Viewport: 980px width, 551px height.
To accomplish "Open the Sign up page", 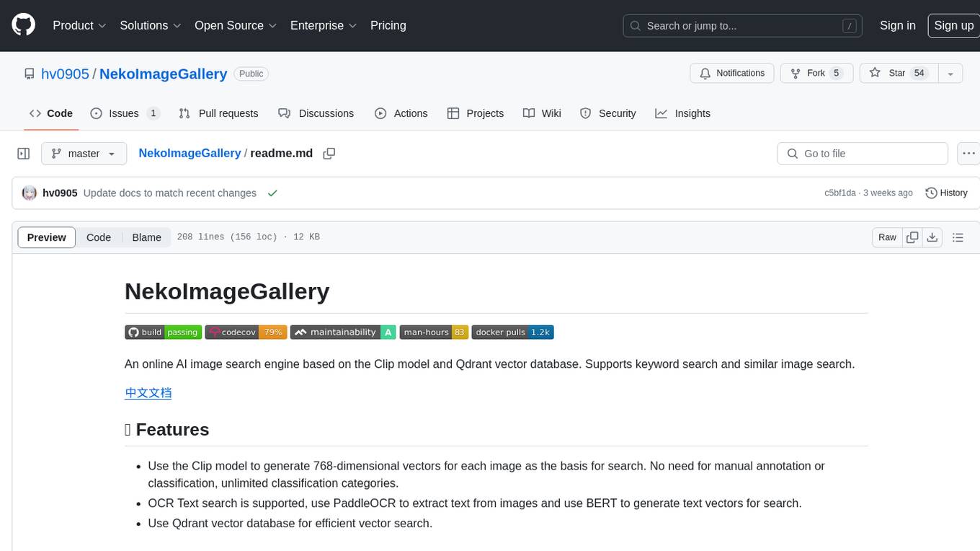I will pos(953,25).
